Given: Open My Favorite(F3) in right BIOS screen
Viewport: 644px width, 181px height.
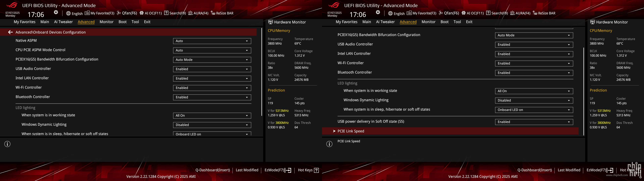Looking at the screenshot, I should coord(421,13).
